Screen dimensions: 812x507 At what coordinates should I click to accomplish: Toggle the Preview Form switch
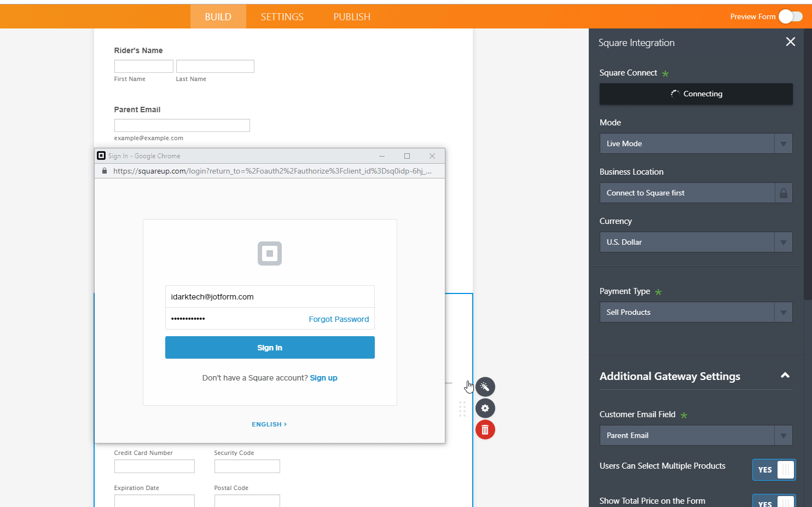coord(790,17)
